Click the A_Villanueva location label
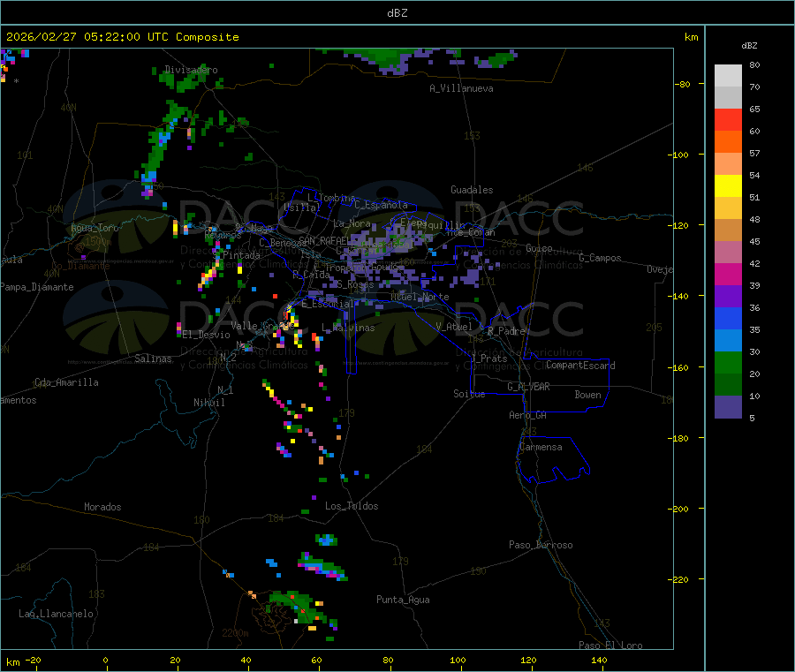Screen dimensions: 795x672 [461, 88]
